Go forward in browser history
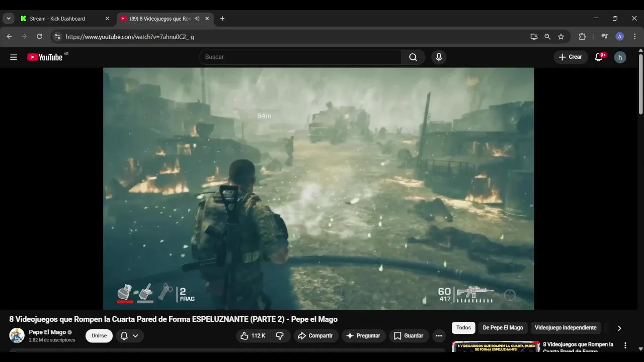 coord(24,37)
